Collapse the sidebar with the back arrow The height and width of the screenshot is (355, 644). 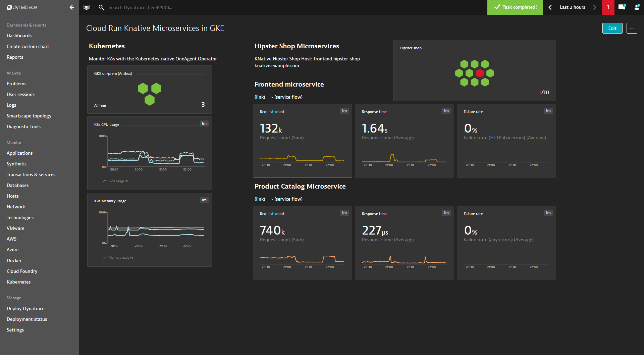pos(71,7)
